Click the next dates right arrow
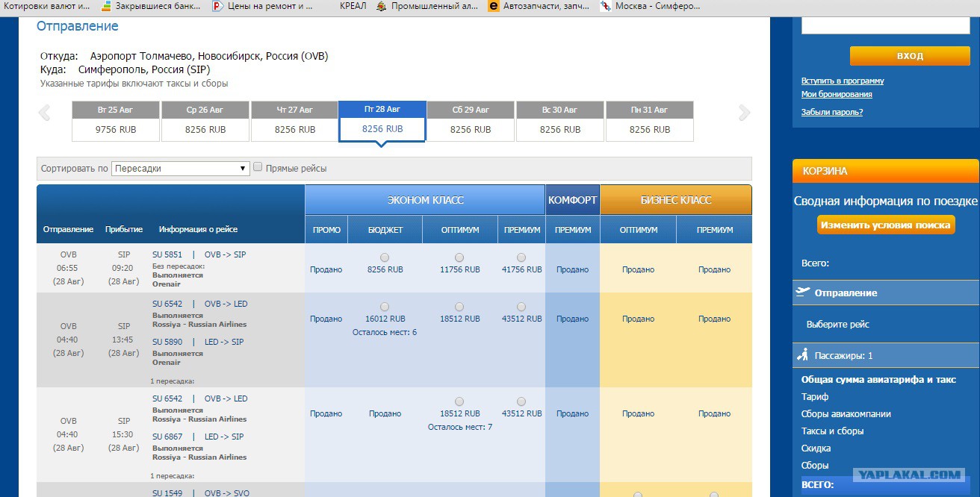 pos(743,113)
